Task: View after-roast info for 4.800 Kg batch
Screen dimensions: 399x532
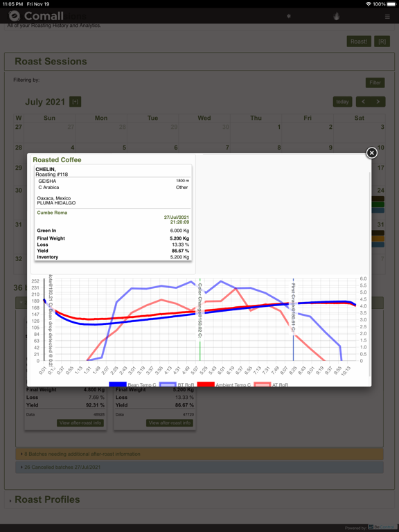Action: click(80, 423)
